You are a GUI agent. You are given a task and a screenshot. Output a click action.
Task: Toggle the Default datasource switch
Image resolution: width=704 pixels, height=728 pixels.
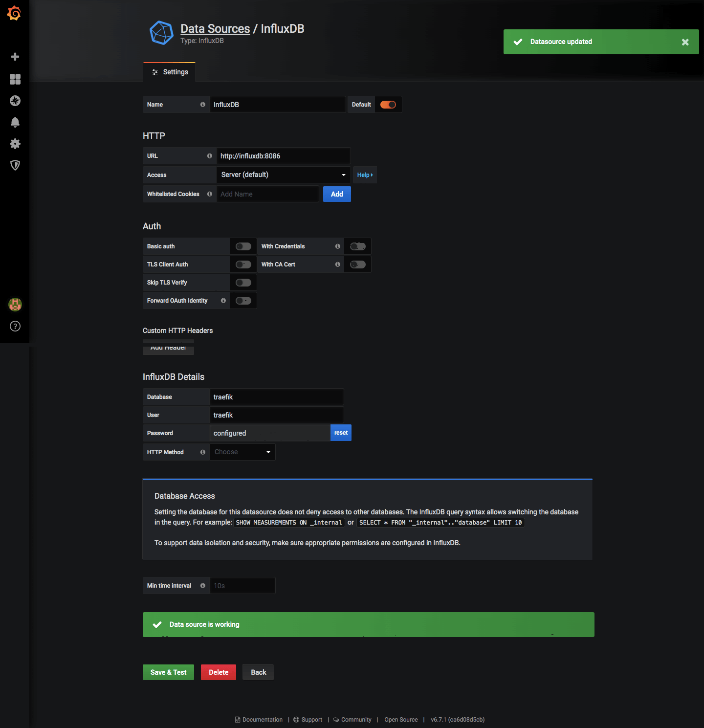point(388,105)
